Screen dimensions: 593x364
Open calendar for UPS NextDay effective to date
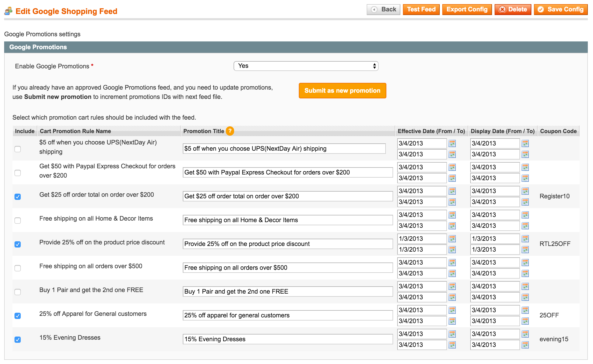(x=452, y=154)
